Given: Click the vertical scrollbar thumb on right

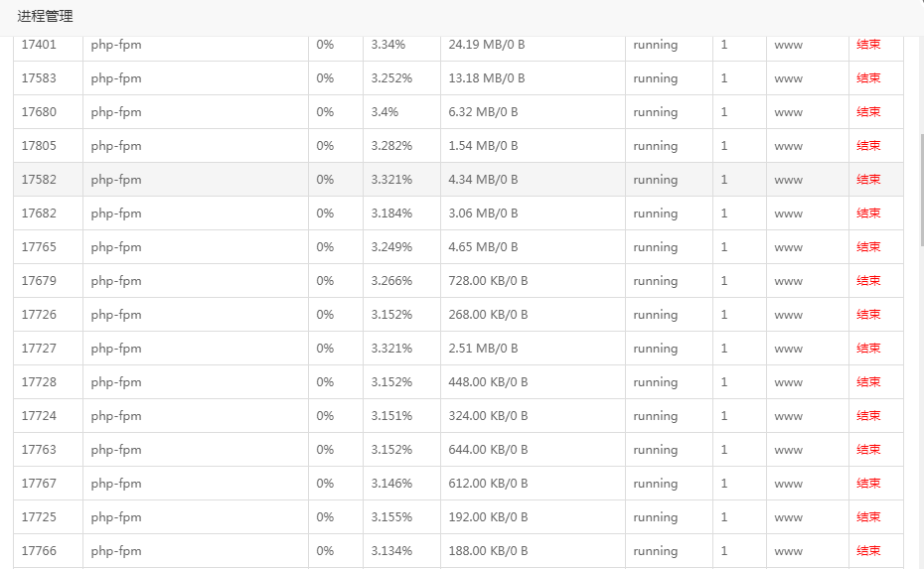Looking at the screenshot, I should click(x=921, y=190).
